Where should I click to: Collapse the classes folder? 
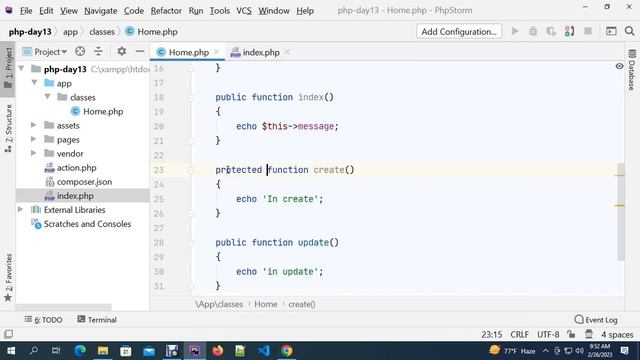pos(48,97)
